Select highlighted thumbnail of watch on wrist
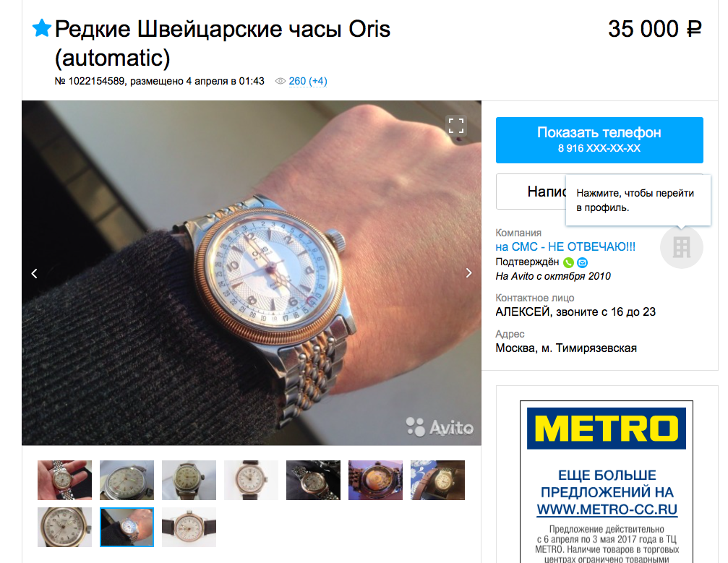728x563 pixels. pyautogui.click(x=127, y=527)
